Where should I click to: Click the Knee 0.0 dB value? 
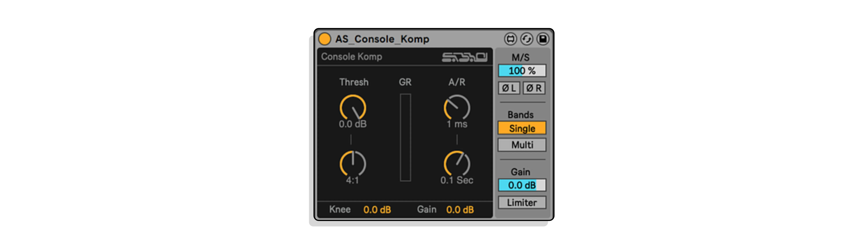pyautogui.click(x=377, y=210)
